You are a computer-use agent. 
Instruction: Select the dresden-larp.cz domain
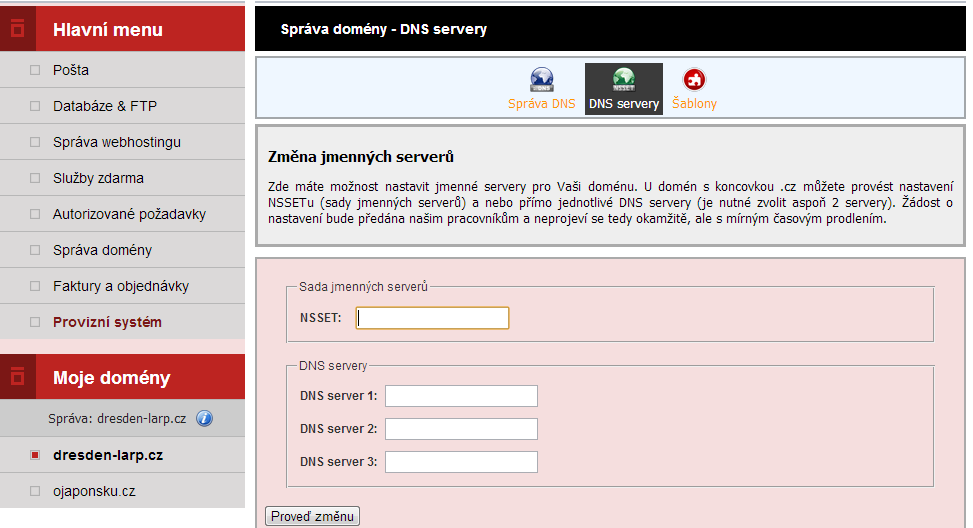pyautogui.click(x=108, y=455)
